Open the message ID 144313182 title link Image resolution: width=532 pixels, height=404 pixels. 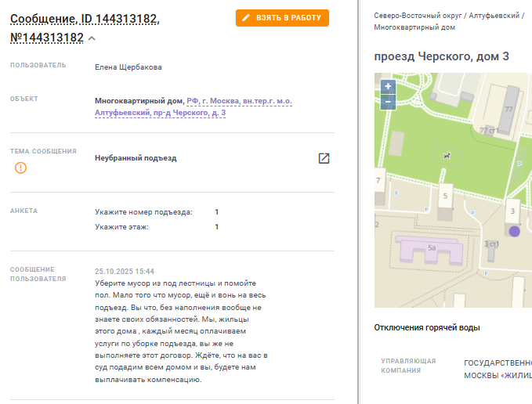click(x=85, y=28)
